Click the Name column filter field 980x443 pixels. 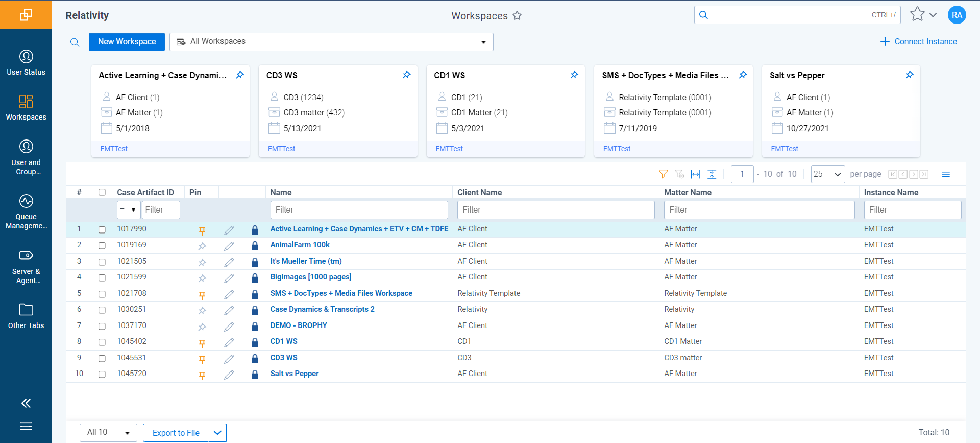coord(359,210)
